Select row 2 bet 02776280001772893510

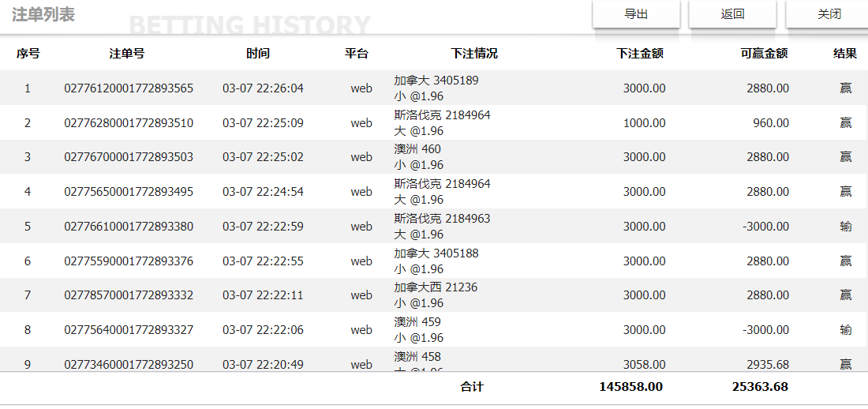coord(129,123)
